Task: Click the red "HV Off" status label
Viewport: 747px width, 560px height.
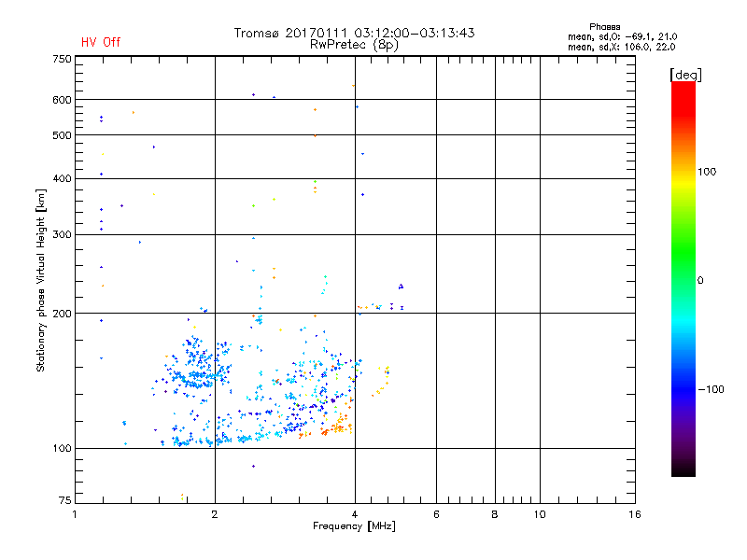Action: [101, 42]
